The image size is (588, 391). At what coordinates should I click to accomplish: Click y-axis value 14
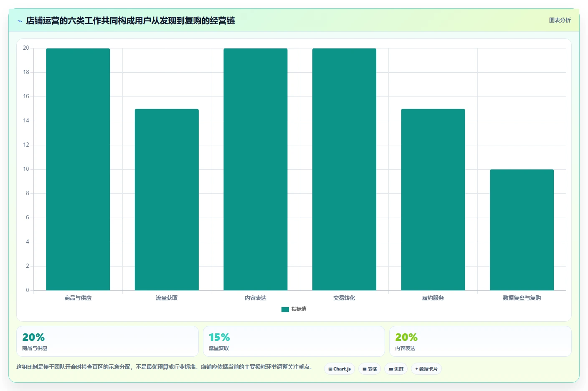[x=26, y=121]
